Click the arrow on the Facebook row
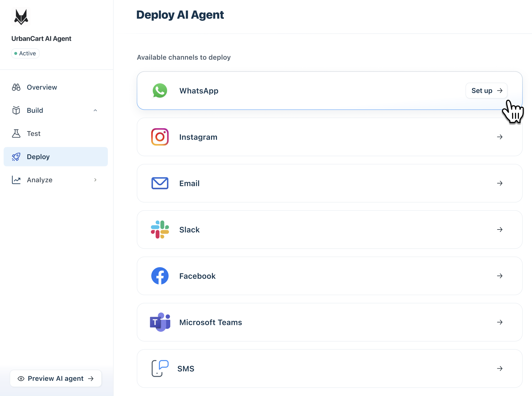Image resolution: width=532 pixels, height=396 pixels. (x=500, y=276)
